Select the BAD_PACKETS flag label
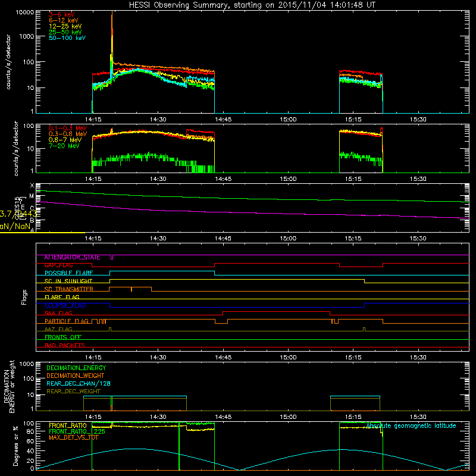This screenshot has width=476, height=476. tap(65, 346)
